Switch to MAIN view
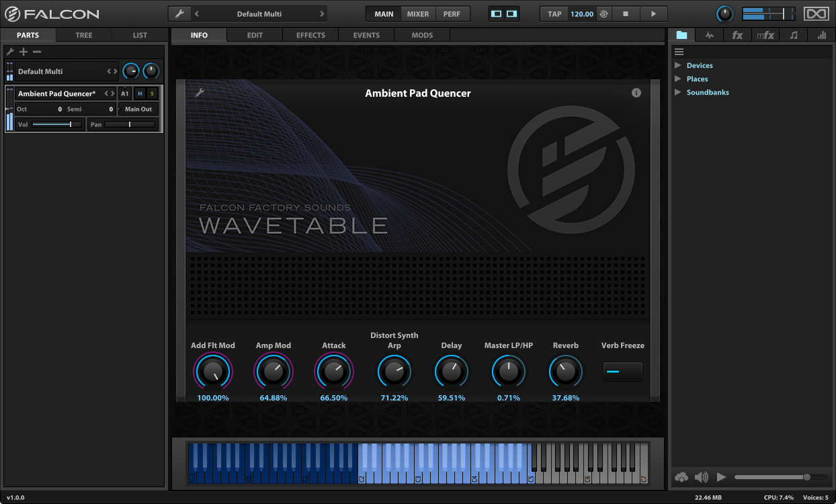The image size is (836, 504). pos(384,13)
